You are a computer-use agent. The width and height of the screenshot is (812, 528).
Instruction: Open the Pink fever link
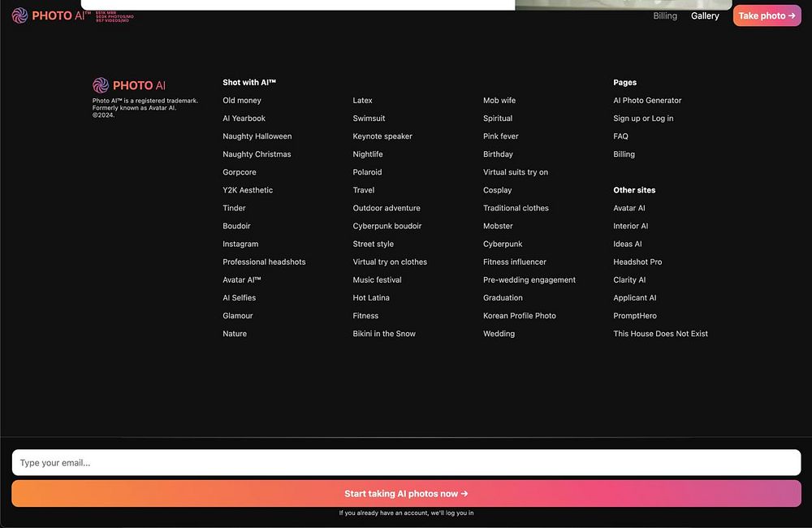[501, 136]
